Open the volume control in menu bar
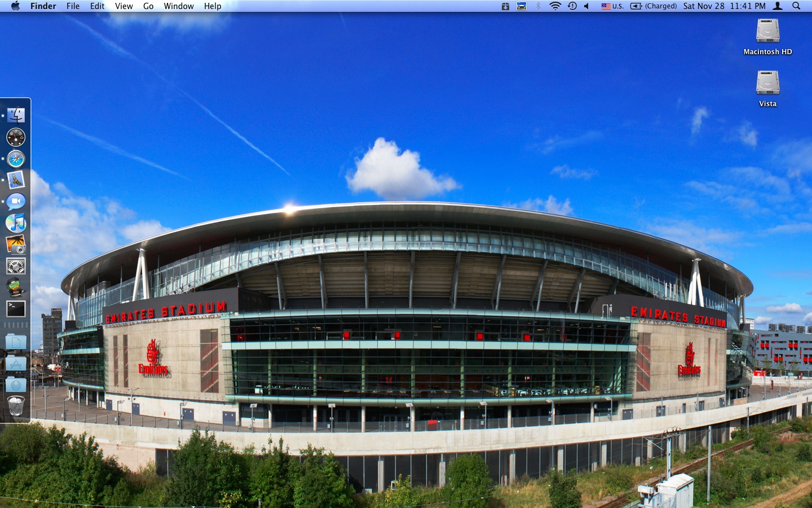Viewport: 812px width, 508px height. (587, 6)
